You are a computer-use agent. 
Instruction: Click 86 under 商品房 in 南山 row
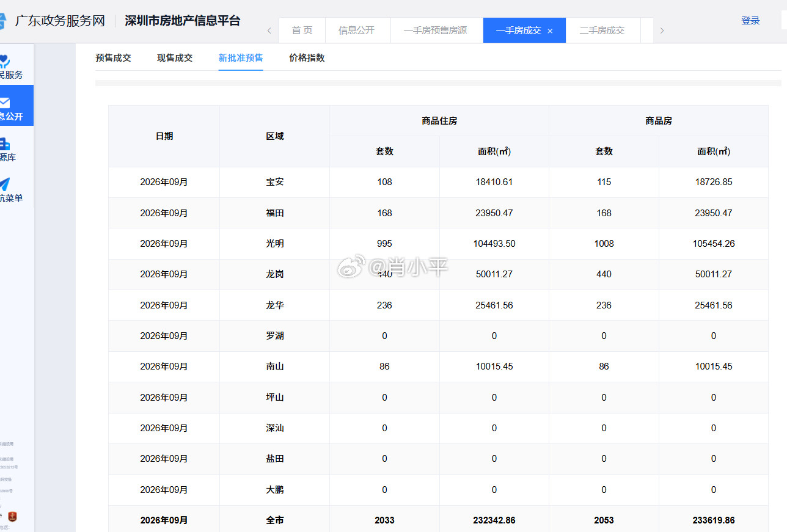click(604, 366)
